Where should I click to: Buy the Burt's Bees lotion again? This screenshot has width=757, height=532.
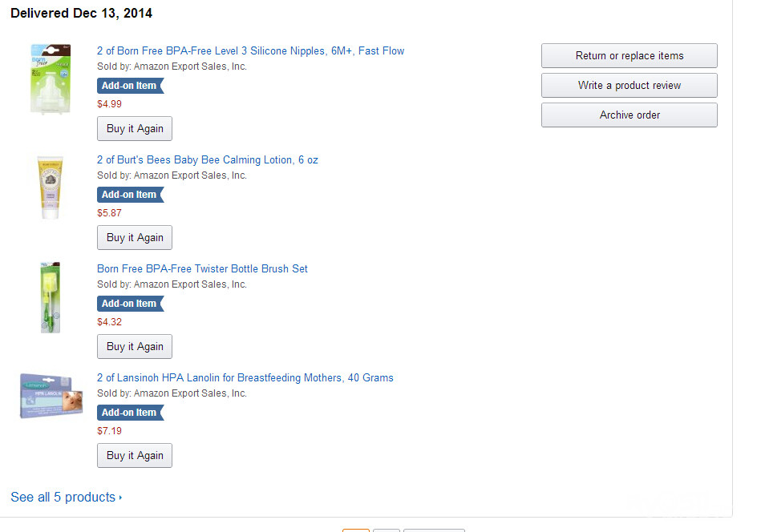pos(135,238)
